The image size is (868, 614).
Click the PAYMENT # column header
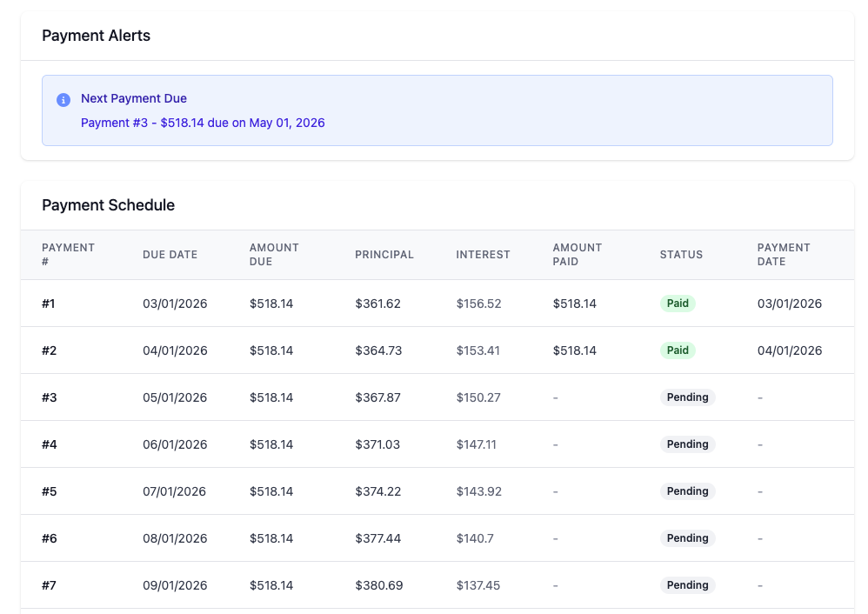coord(69,255)
